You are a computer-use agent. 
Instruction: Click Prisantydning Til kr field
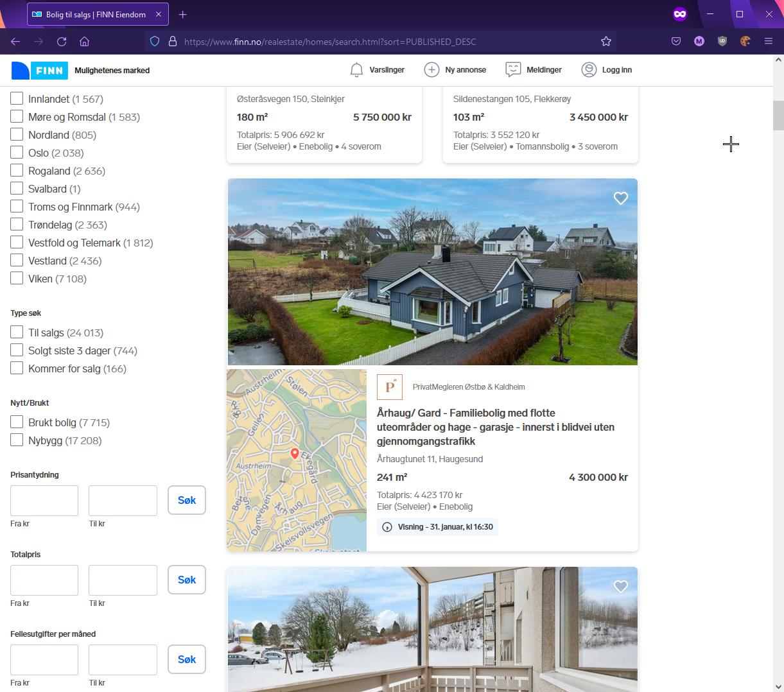[123, 501]
